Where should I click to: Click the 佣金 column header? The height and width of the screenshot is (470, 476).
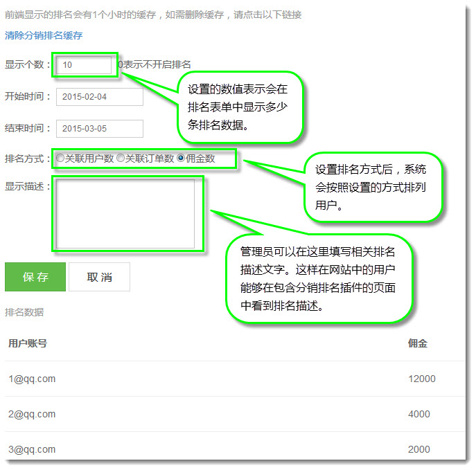point(418,343)
